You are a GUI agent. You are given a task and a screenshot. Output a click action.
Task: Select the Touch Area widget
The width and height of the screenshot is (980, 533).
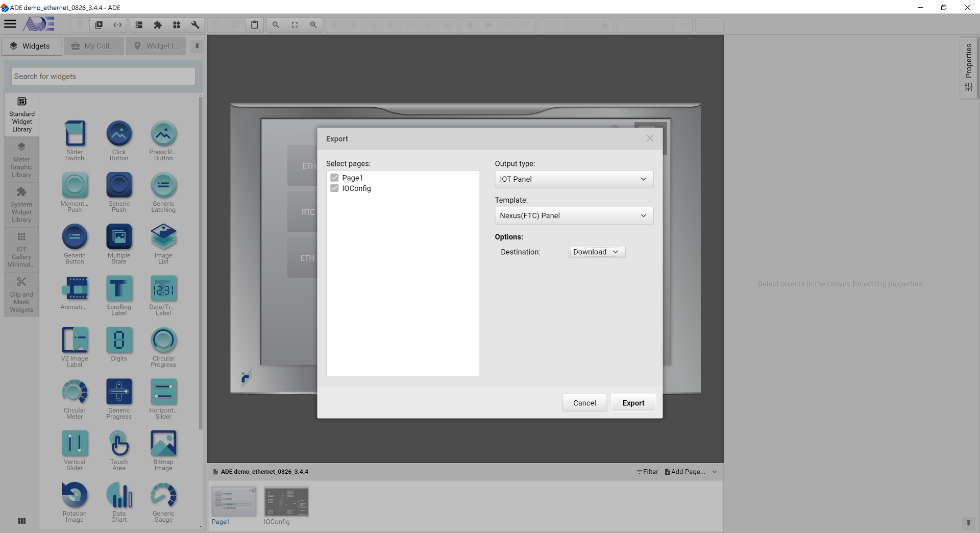(119, 450)
